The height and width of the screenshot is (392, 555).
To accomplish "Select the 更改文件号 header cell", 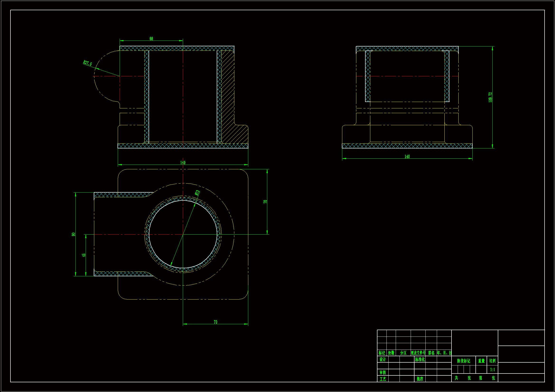I will point(418,353).
